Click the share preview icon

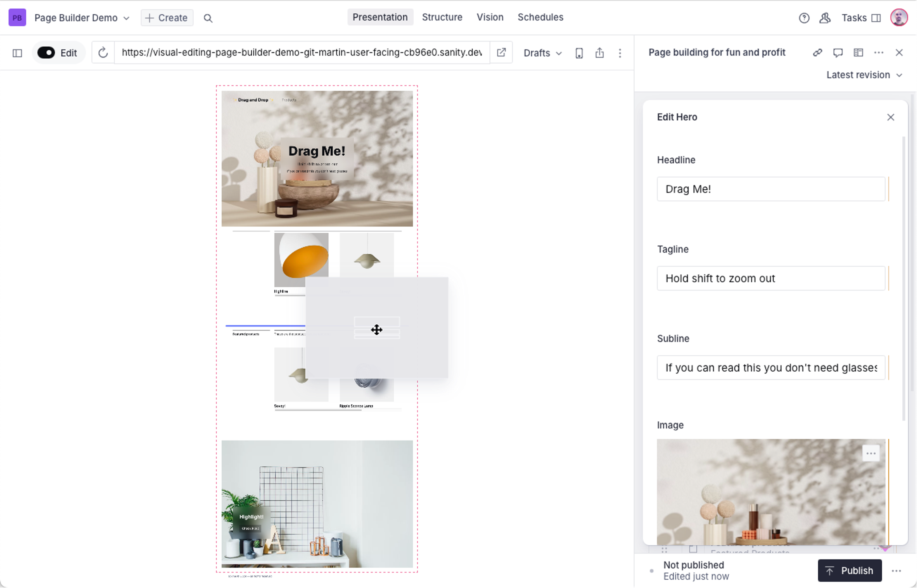(599, 53)
